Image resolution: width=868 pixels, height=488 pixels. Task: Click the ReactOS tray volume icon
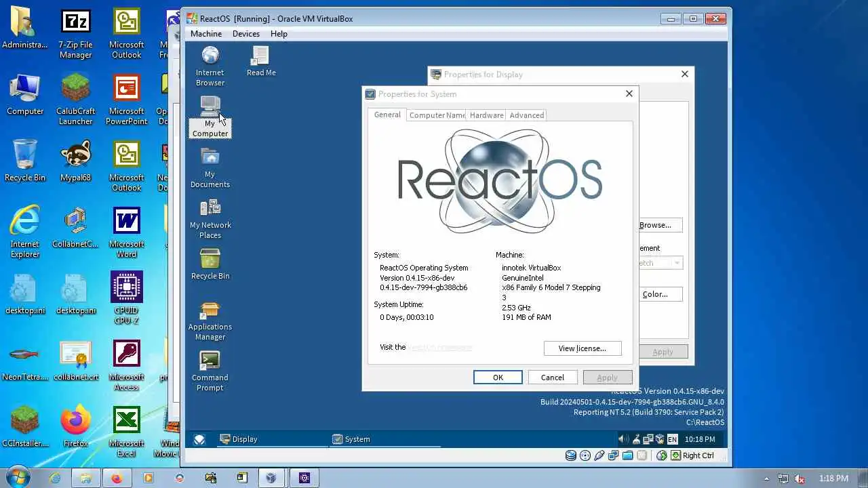tap(623, 439)
